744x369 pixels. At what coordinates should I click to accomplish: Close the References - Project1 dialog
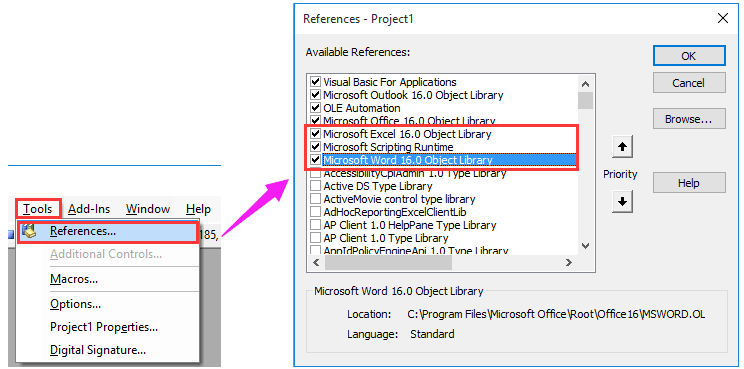point(723,18)
